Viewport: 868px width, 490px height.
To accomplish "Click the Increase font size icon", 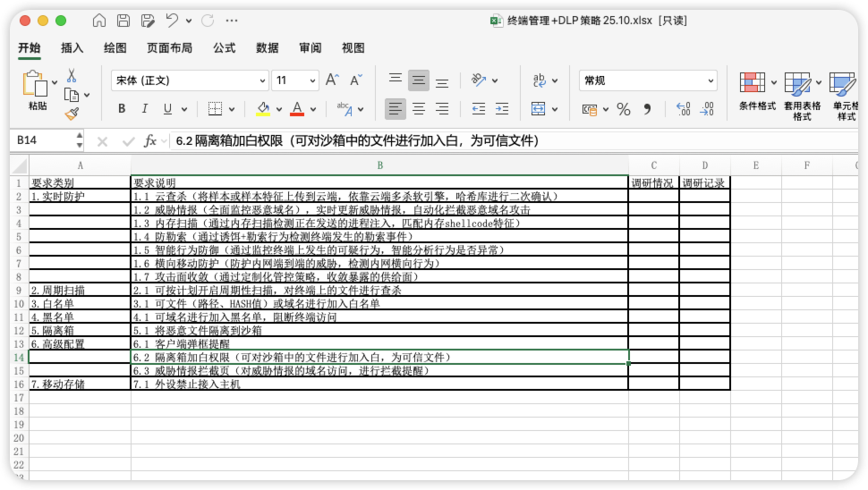I will pyautogui.click(x=332, y=80).
